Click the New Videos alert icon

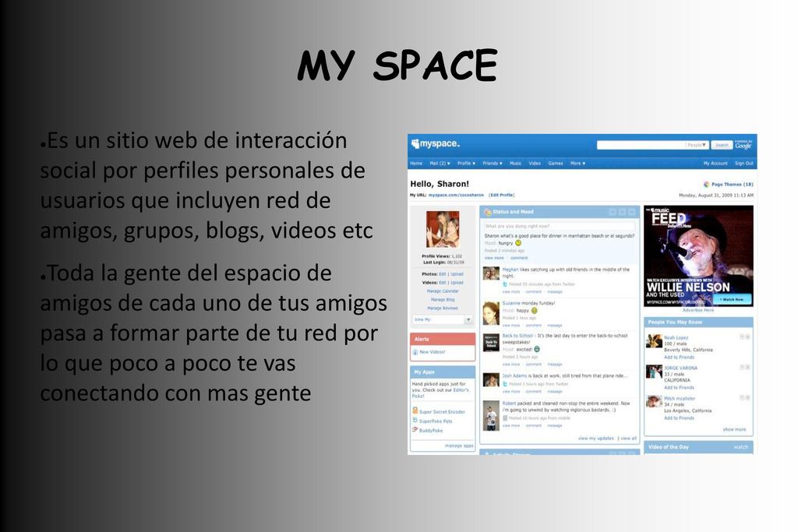[415, 352]
